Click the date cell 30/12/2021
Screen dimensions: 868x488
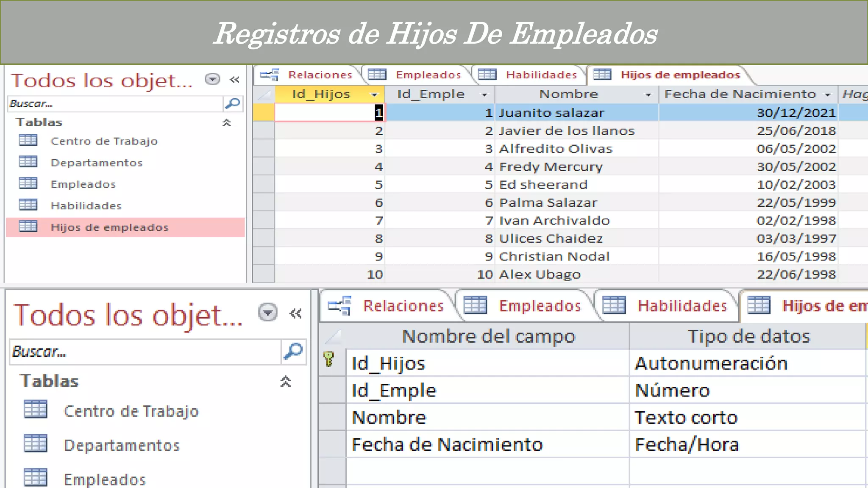748,113
